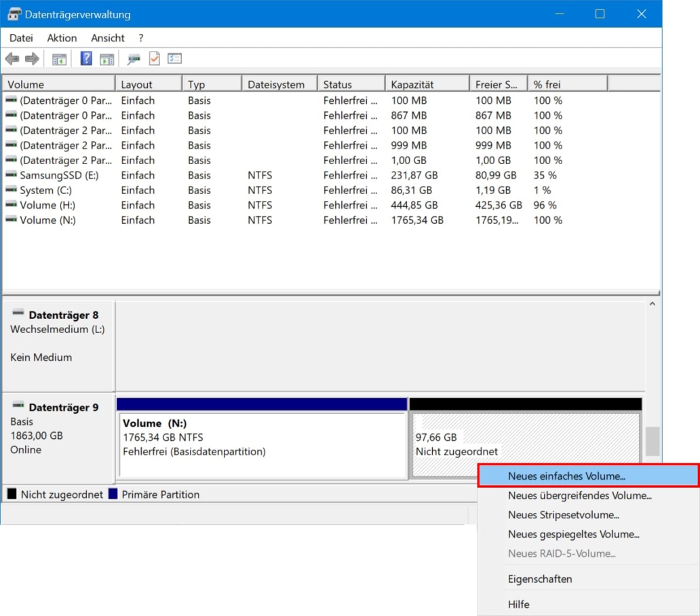Click the checklist settings toolbar icon
The width and height of the screenshot is (700, 616).
(x=174, y=58)
